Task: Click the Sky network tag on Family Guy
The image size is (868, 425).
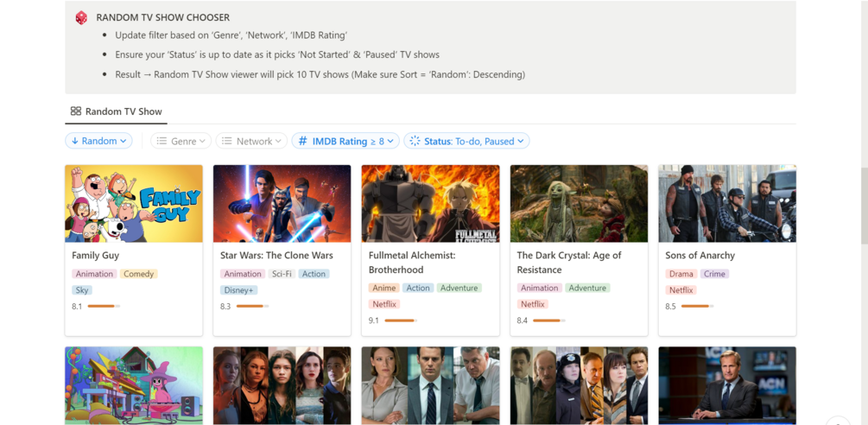Action: click(x=82, y=290)
